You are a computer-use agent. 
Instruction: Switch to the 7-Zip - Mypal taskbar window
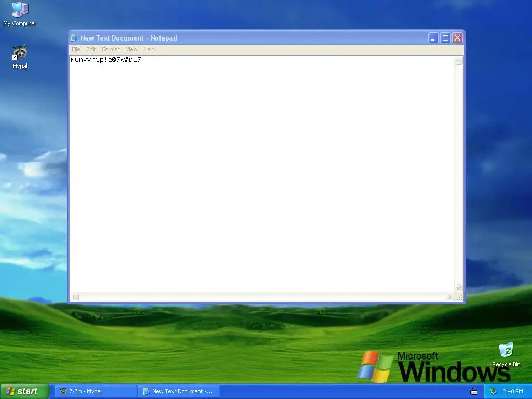click(x=96, y=391)
